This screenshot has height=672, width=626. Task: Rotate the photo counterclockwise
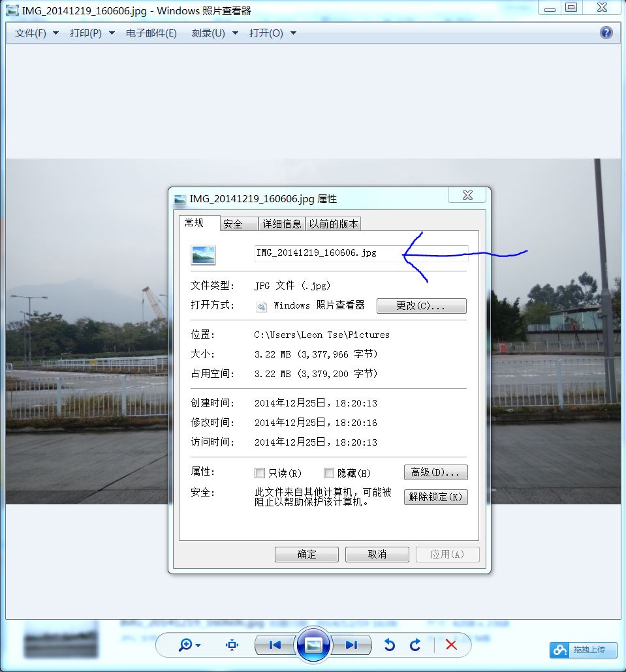[x=390, y=645]
